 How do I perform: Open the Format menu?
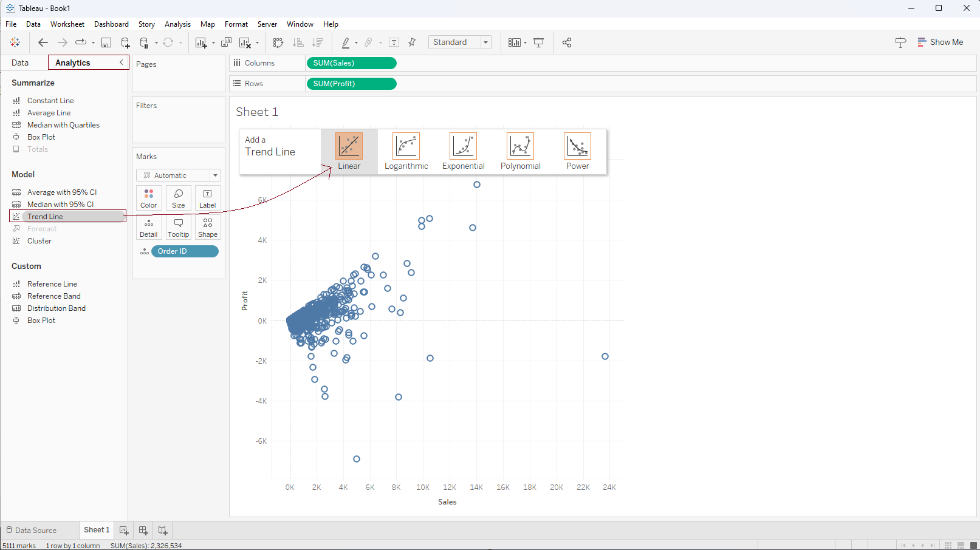pos(236,24)
